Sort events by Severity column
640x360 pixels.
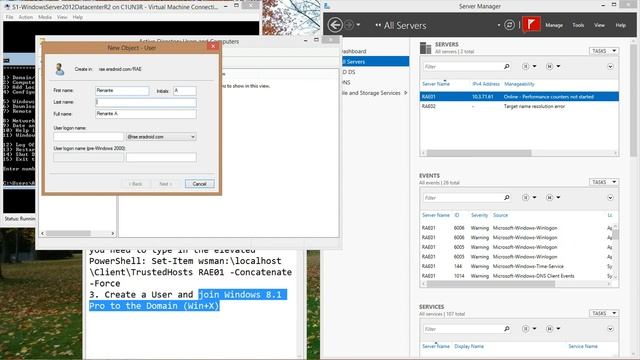pyautogui.click(x=479, y=215)
